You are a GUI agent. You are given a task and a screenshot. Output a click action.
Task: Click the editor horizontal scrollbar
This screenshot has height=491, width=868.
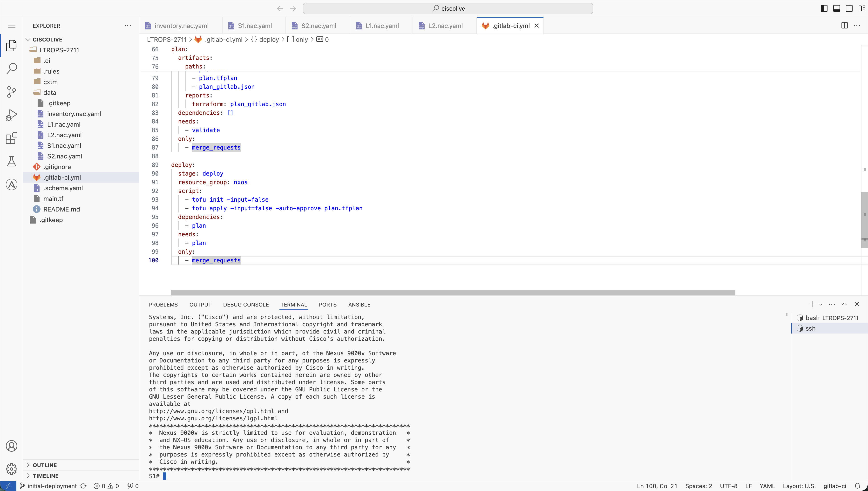point(453,292)
